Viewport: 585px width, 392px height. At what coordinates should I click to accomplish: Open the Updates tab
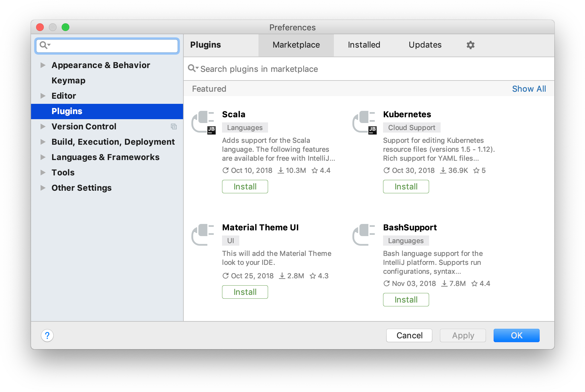click(x=425, y=45)
